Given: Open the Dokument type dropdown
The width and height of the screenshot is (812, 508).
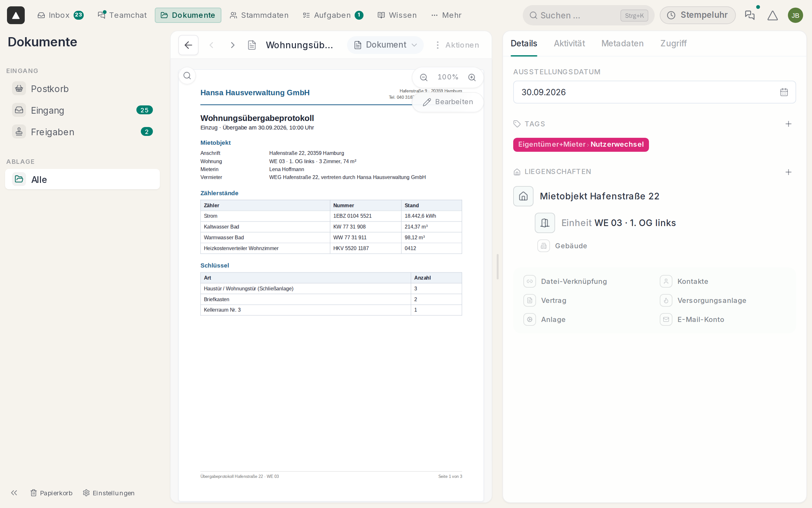Looking at the screenshot, I should click(x=385, y=45).
